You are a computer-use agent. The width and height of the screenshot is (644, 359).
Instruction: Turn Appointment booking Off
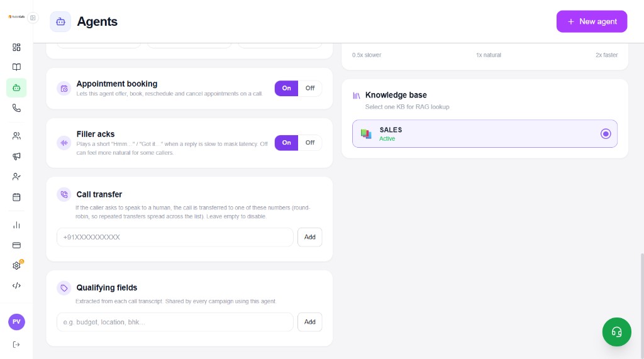tap(309, 88)
